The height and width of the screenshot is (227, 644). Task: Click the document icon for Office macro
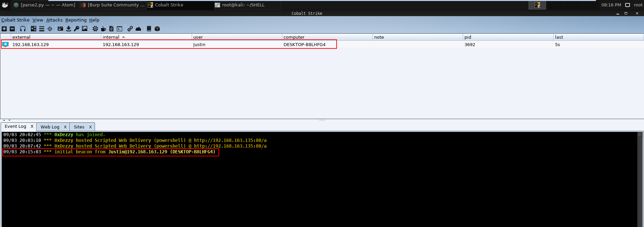point(111,29)
